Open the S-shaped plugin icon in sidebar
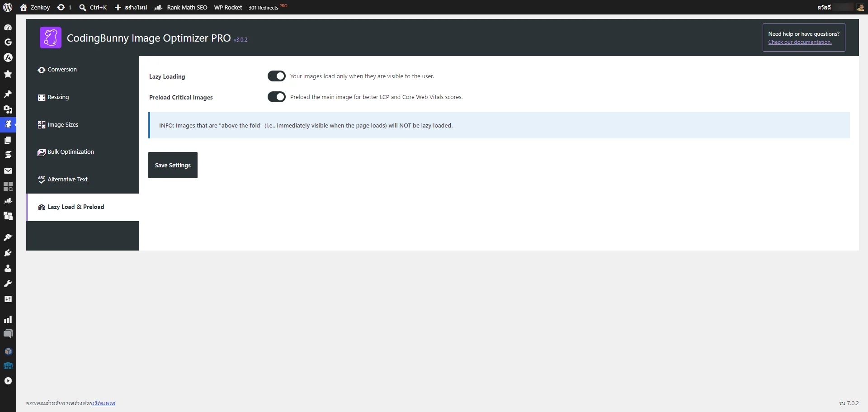The width and height of the screenshot is (868, 412). click(8, 155)
